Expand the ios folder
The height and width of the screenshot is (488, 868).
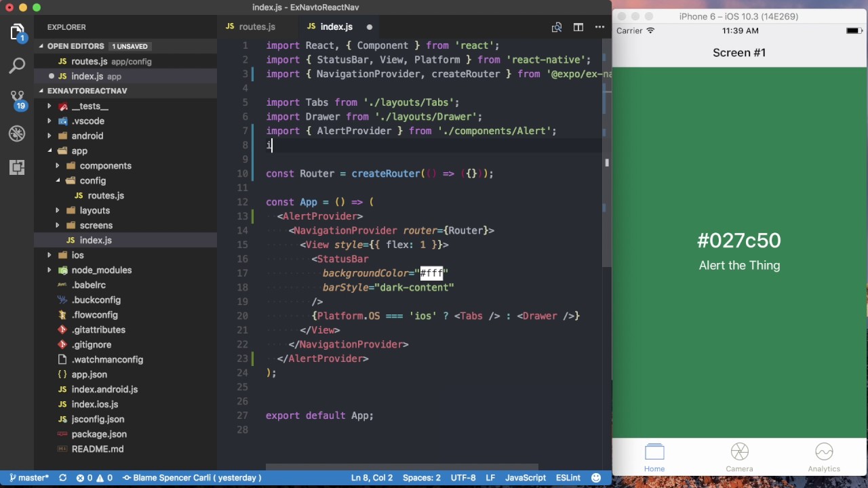pyautogui.click(x=77, y=256)
